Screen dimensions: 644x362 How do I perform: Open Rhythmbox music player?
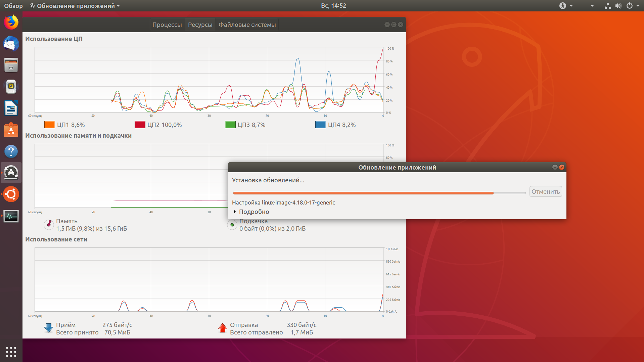pos(11,87)
